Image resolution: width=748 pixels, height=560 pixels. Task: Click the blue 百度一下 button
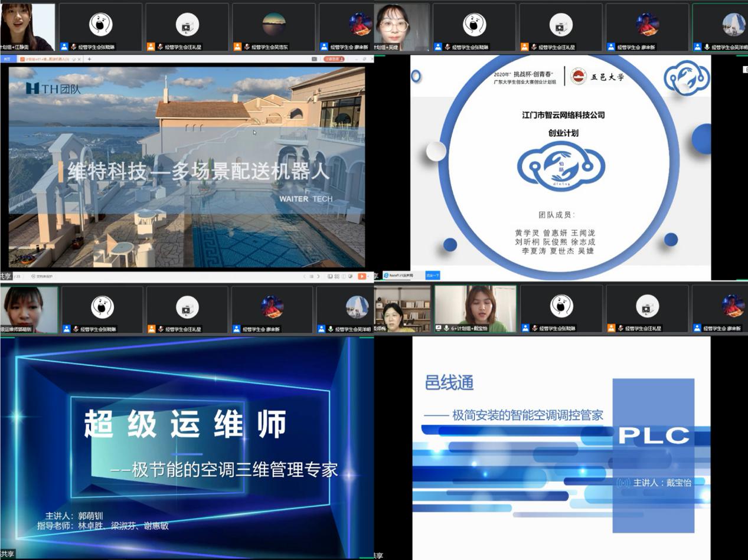click(x=433, y=276)
